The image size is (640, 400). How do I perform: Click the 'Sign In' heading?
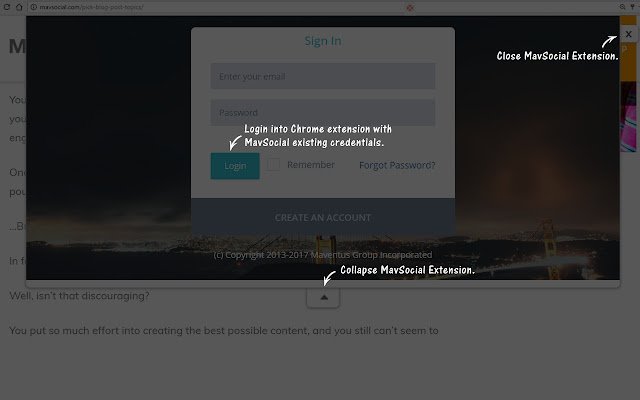(x=323, y=41)
